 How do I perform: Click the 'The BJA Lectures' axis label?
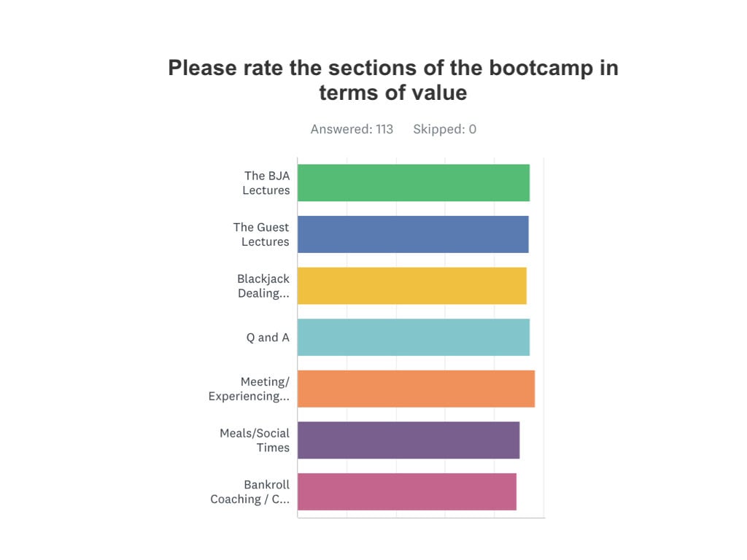(x=266, y=183)
